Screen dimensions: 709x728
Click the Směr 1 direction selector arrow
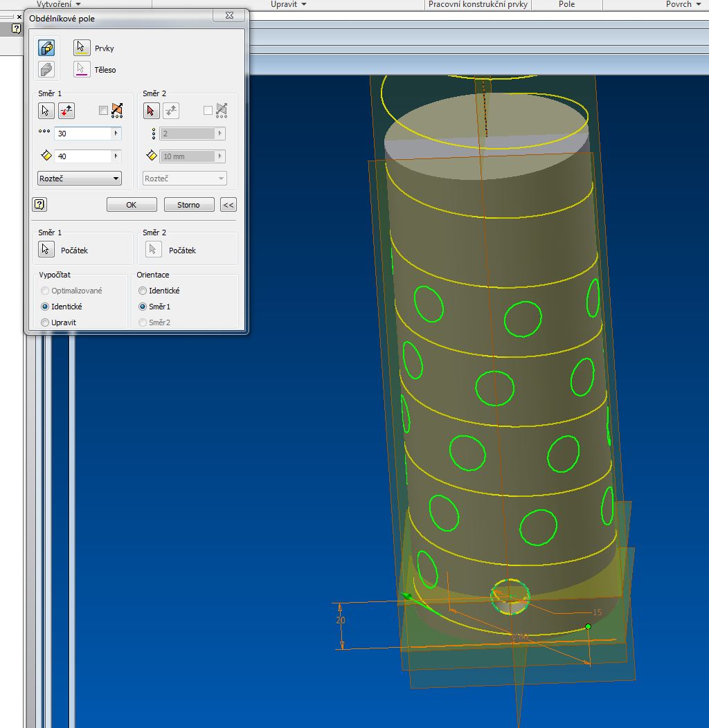(46, 110)
